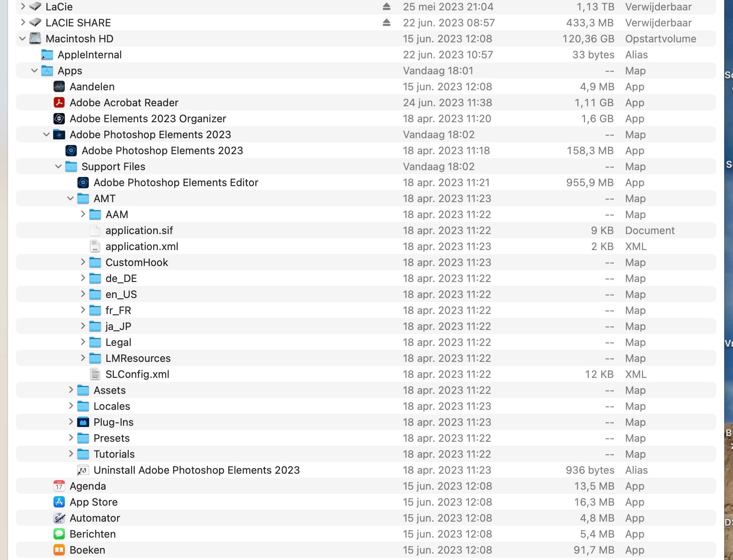The image size is (733, 560).
Task: Select the AppleInternal alias folder icon
Action: (x=47, y=55)
